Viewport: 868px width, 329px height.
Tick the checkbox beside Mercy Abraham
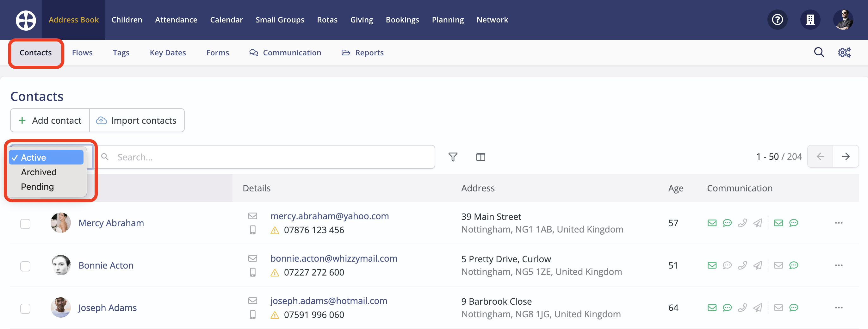pos(25,223)
